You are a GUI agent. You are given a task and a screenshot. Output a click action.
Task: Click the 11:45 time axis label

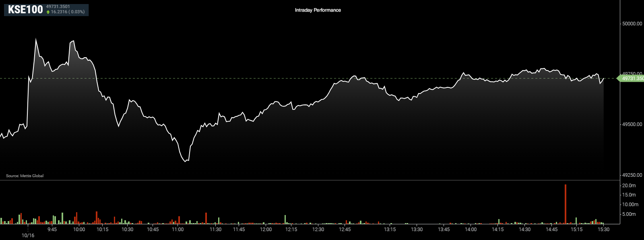click(239, 230)
